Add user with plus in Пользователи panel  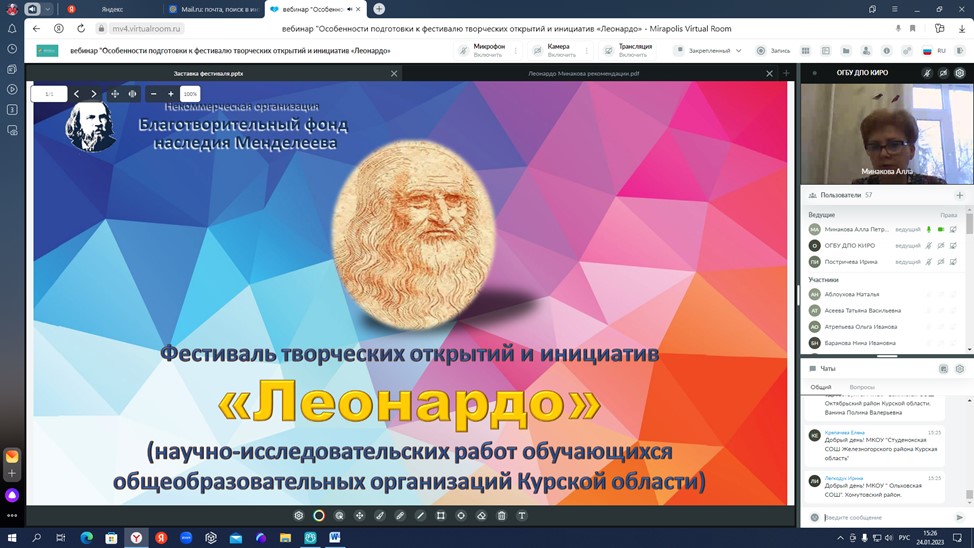point(960,195)
